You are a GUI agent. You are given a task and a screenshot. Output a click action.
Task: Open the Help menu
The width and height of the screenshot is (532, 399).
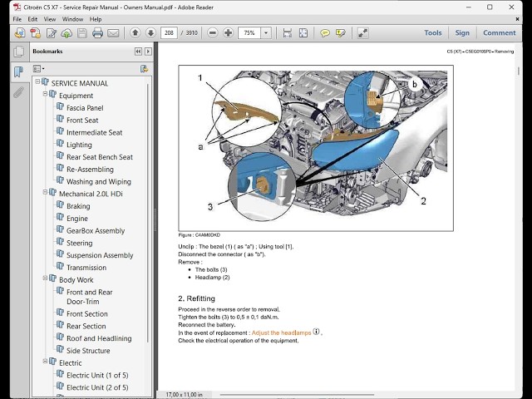(x=96, y=19)
